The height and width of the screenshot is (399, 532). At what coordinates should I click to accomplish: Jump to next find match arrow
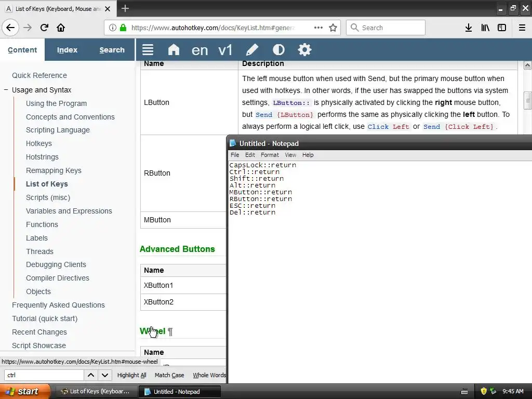(x=105, y=375)
